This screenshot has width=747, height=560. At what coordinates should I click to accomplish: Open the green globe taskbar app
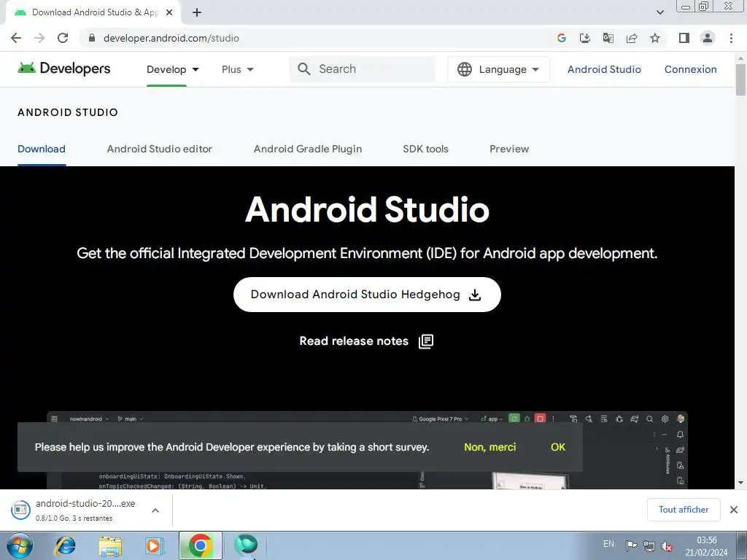tap(246, 545)
